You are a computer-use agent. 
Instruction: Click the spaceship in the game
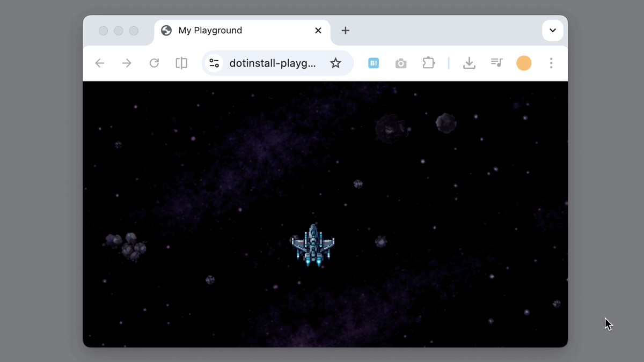[x=313, y=245]
